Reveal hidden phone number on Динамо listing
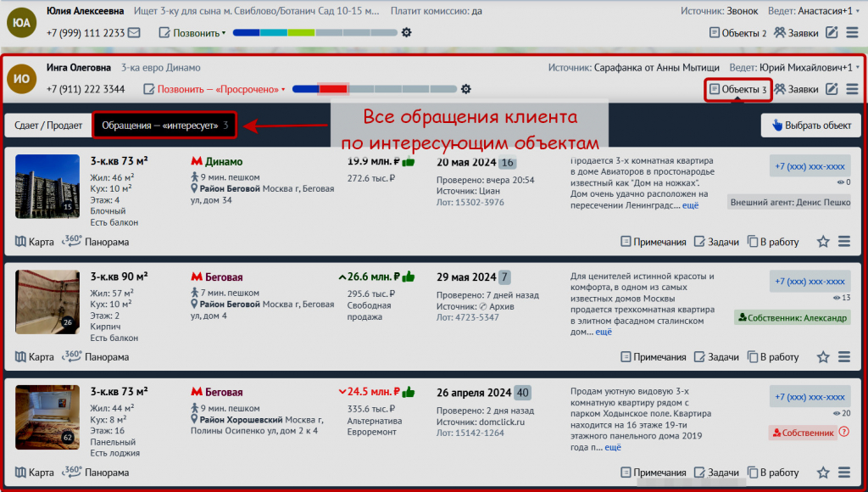 click(810, 166)
